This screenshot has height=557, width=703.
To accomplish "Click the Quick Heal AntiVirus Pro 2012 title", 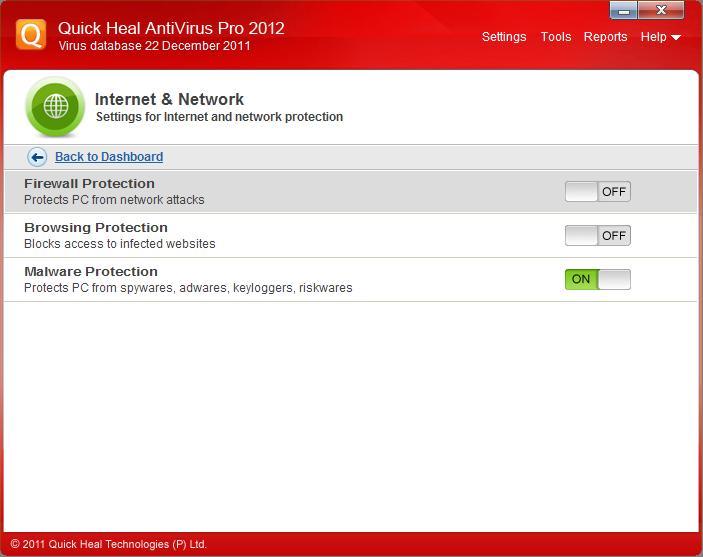I will pos(171,28).
